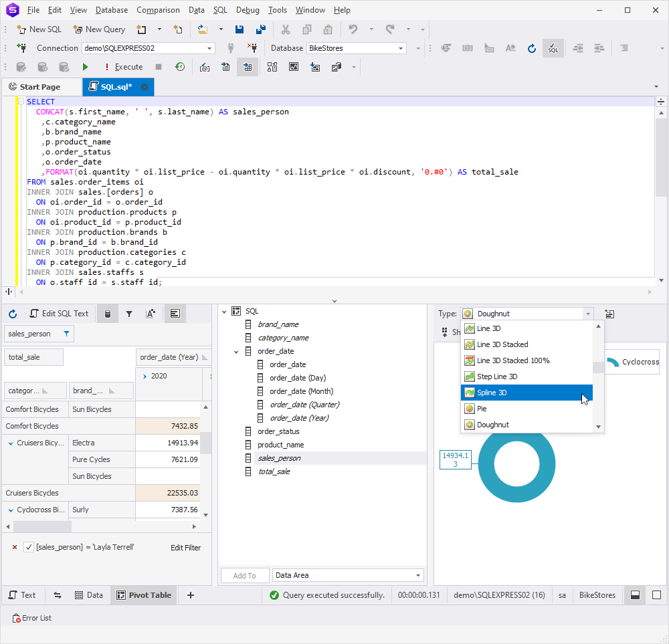Viewport: 669px width, 644px height.
Task: Click the filter funnel icon in the pivot toolbar
Action: pyautogui.click(x=129, y=314)
